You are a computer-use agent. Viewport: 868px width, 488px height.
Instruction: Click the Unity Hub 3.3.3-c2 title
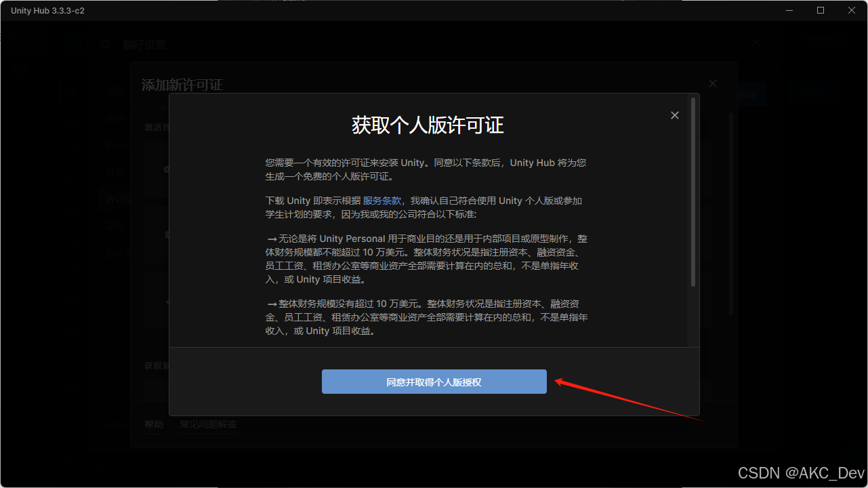[47, 11]
